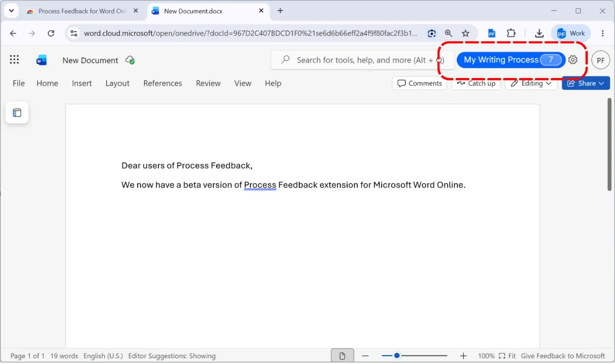Click the underlined word Process
615x364 pixels.
[260, 185]
